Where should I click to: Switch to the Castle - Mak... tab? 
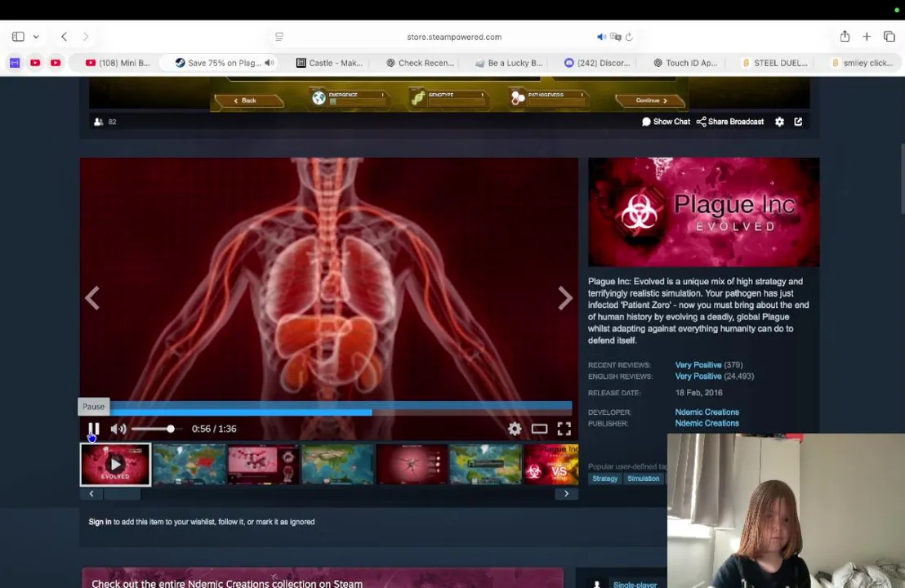329,63
